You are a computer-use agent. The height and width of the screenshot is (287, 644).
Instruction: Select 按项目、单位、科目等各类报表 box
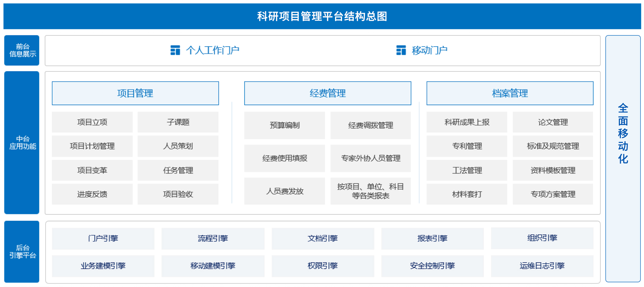point(370,191)
